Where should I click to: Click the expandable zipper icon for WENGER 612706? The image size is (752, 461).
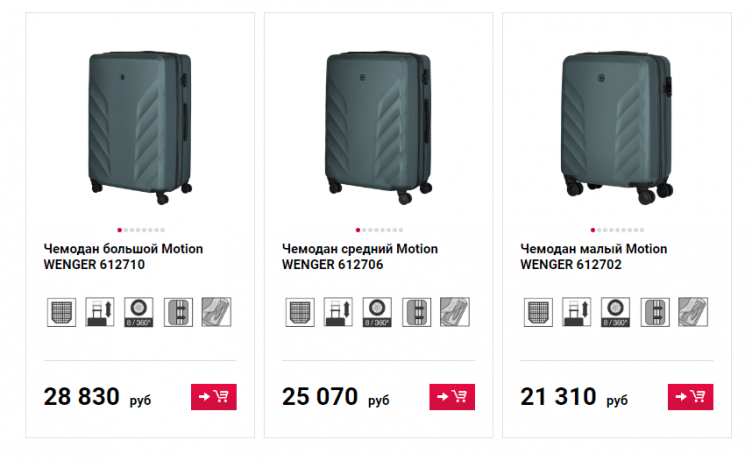[x=416, y=312]
